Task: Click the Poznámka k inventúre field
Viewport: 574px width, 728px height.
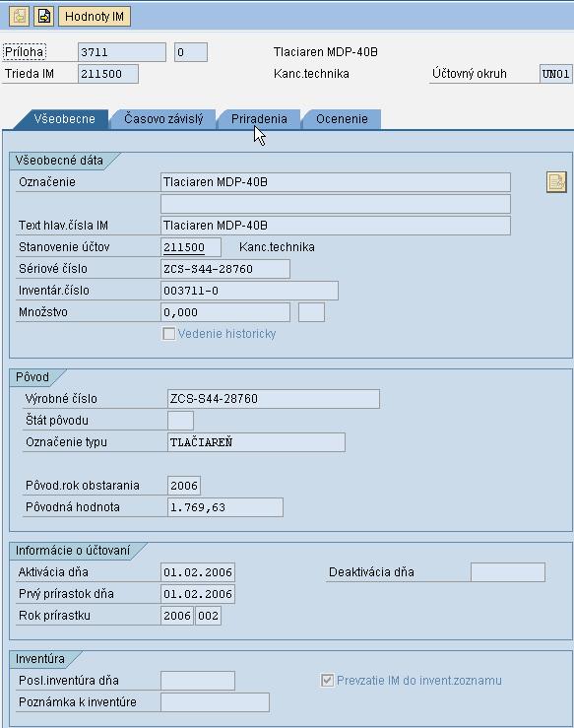Action: (215, 702)
